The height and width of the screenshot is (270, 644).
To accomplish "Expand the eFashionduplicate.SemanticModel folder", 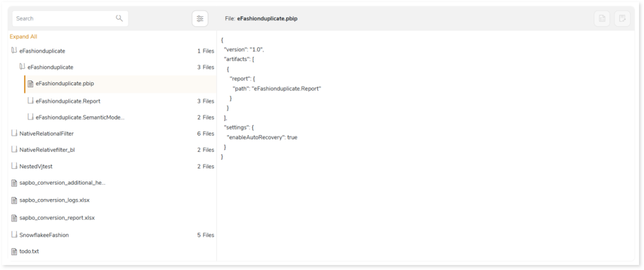I will (31, 117).
